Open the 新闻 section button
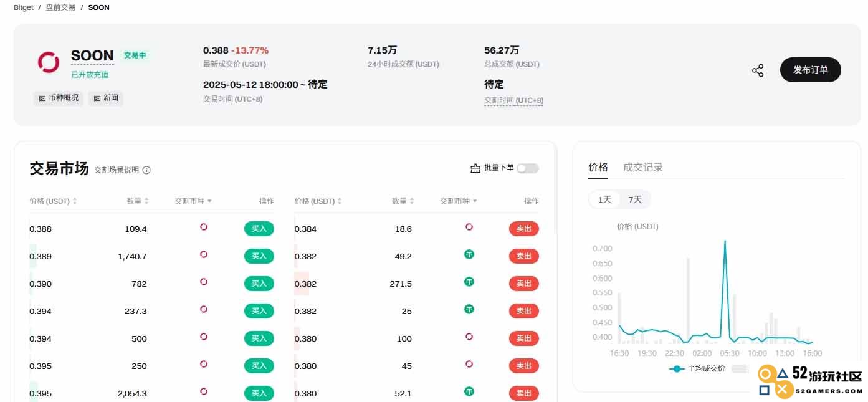 click(105, 98)
